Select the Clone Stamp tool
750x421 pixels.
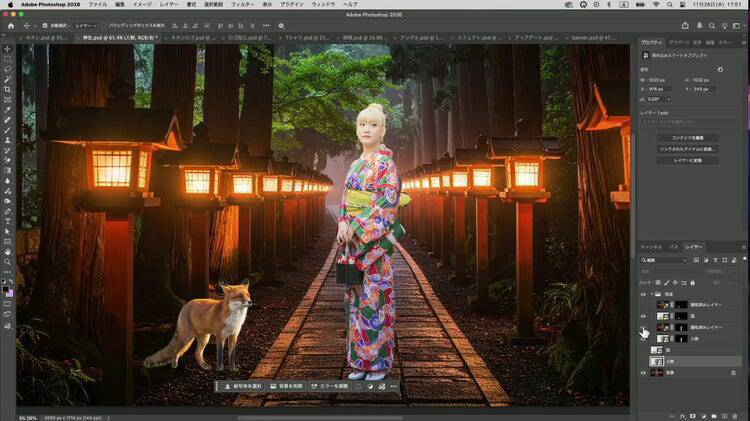point(7,140)
